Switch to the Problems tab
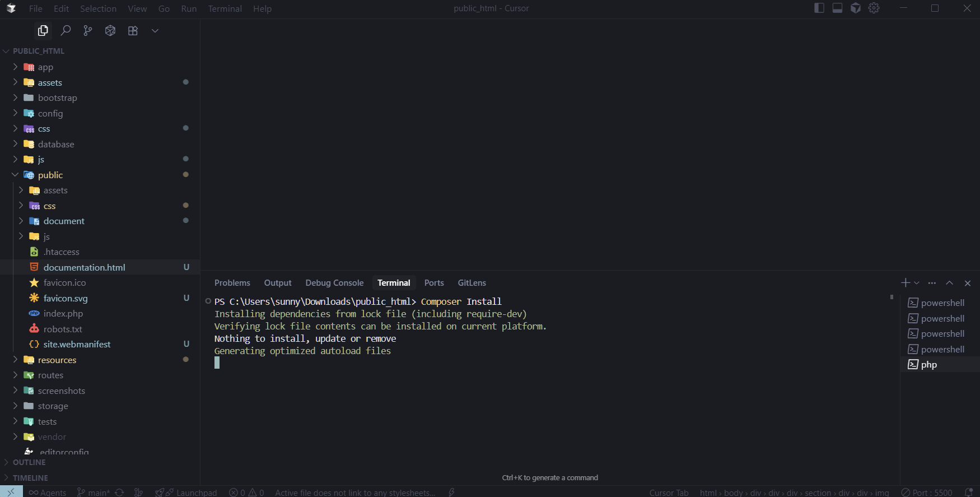980x497 pixels. 232,283
